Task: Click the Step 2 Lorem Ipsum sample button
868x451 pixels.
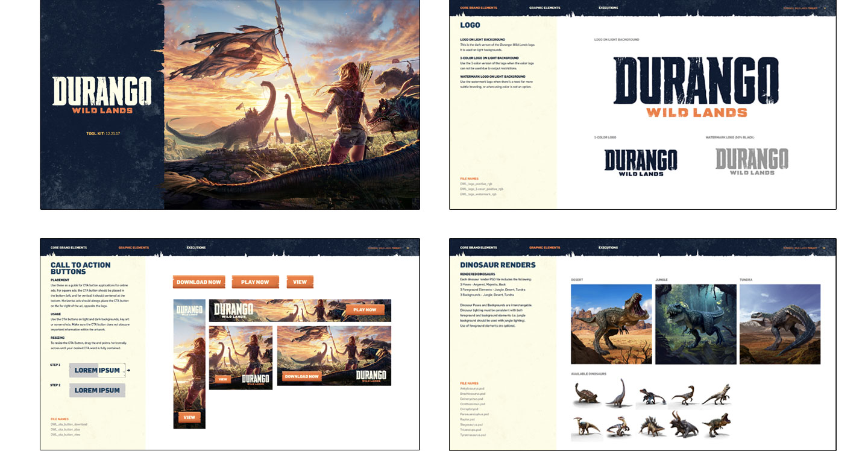Action: (97, 390)
